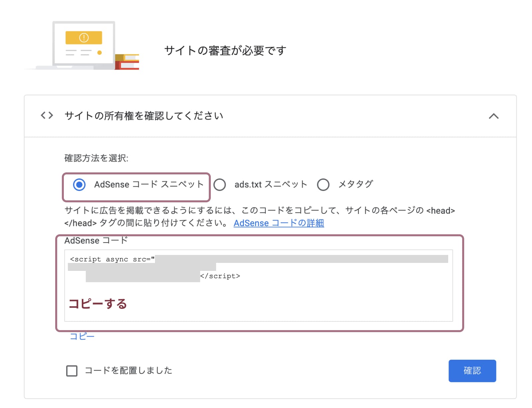Select the ads.txt スニペット radio option
This screenshot has height=408, width=532.
click(x=219, y=184)
